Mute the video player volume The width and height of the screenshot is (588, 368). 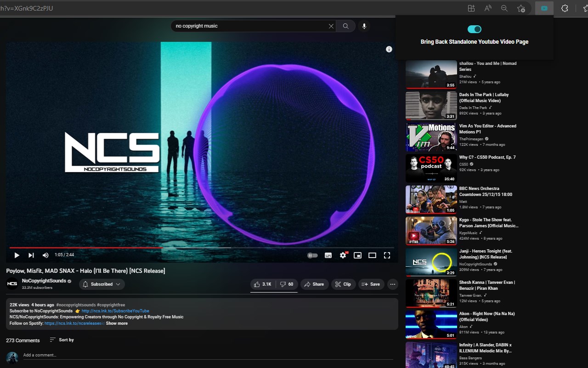[x=45, y=255]
